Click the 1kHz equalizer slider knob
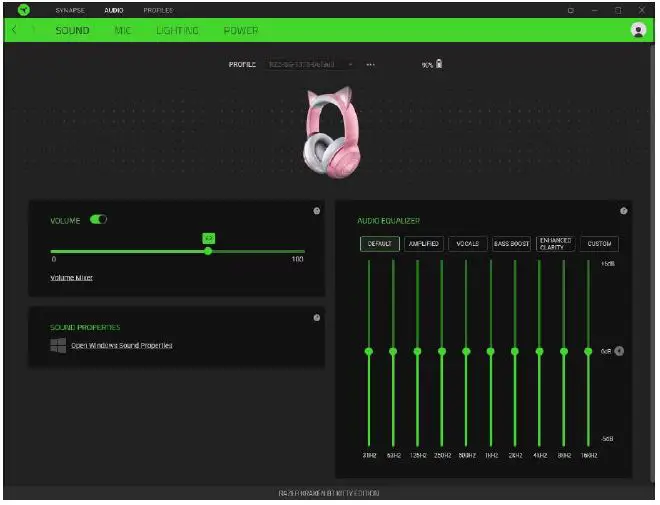The height and width of the screenshot is (505, 660). (x=491, y=351)
